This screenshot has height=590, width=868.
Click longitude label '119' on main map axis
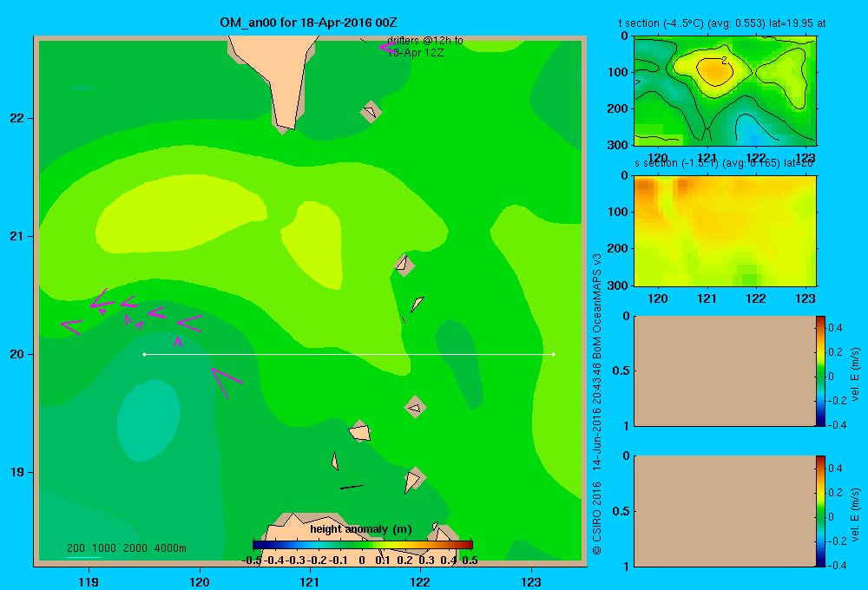[x=89, y=581]
